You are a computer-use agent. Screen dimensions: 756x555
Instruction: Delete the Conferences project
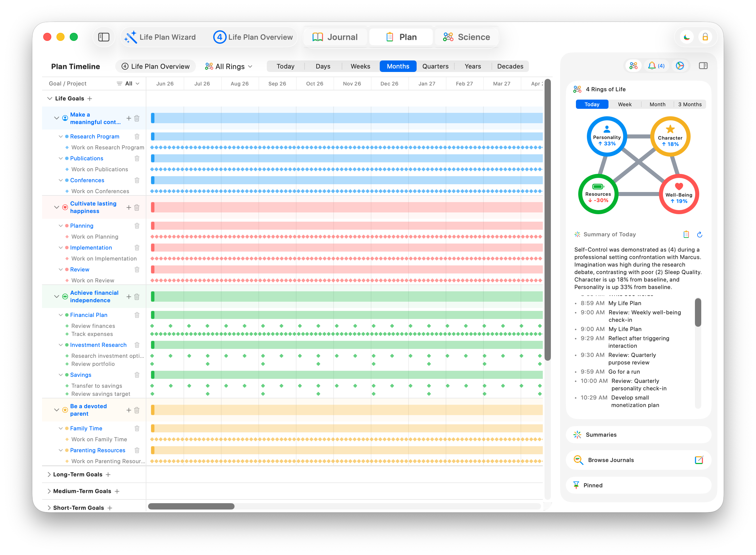pos(137,180)
